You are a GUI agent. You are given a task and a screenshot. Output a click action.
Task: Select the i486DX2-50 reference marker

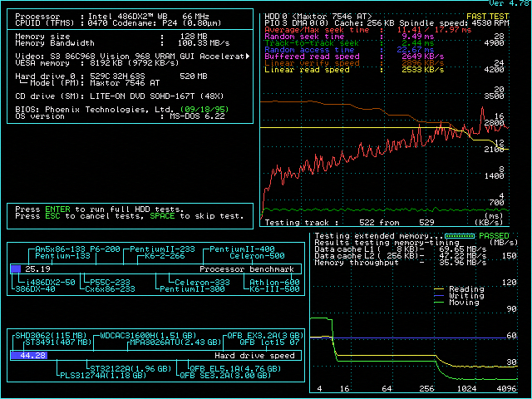click(x=50, y=283)
